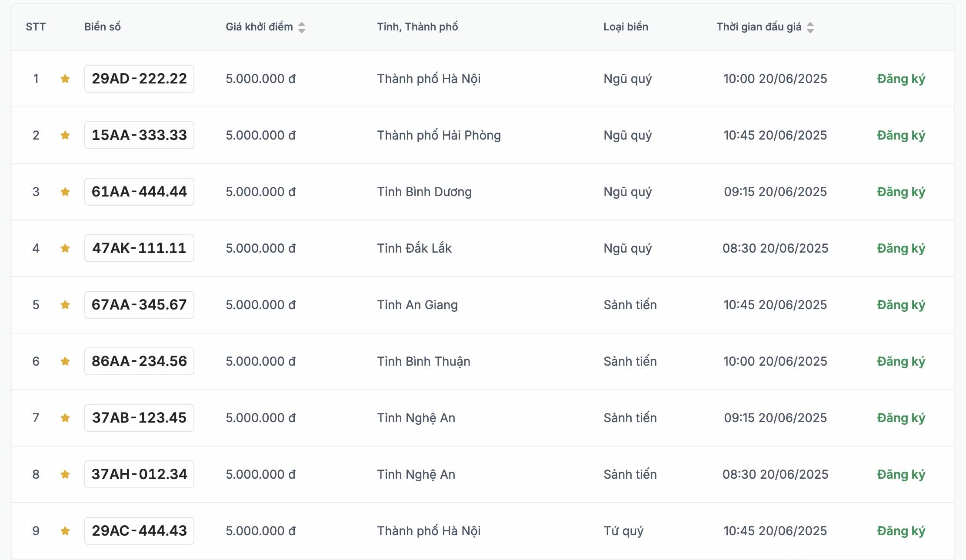966x560 pixels.
Task: Click the Biển số column header
Action: tap(103, 27)
